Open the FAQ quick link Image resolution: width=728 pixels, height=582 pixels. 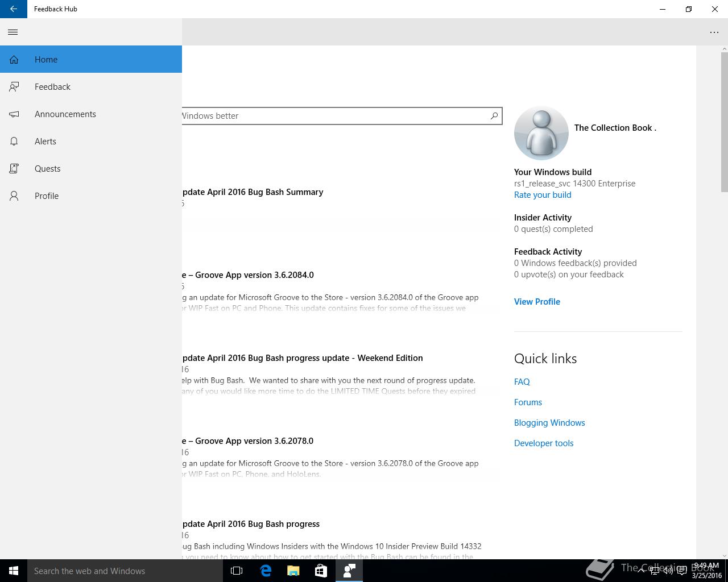(522, 381)
